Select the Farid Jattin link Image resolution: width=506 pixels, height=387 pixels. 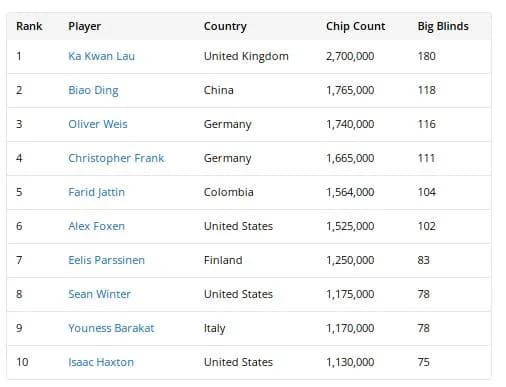(96, 192)
